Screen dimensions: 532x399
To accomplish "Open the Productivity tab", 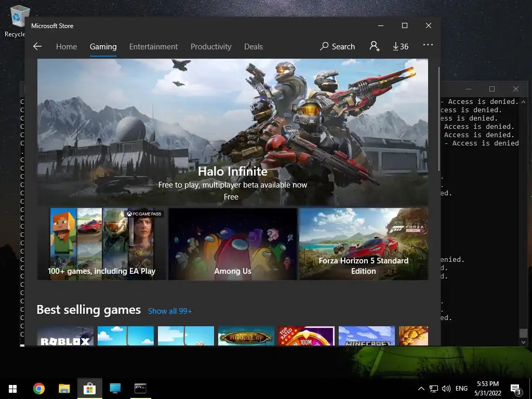I will pos(211,46).
